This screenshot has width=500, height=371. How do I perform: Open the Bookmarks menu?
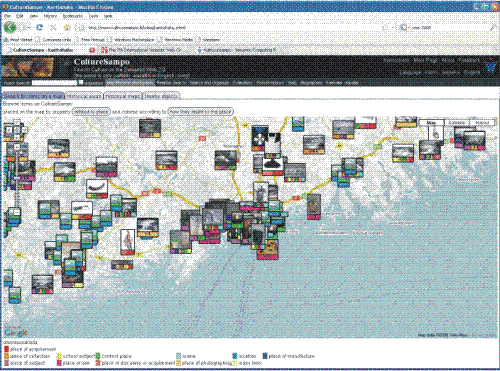click(x=73, y=16)
